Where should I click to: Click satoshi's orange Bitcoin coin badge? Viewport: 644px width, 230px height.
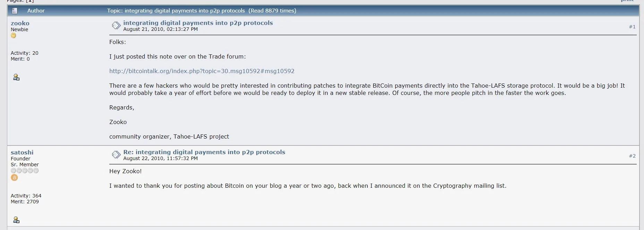tap(14, 178)
